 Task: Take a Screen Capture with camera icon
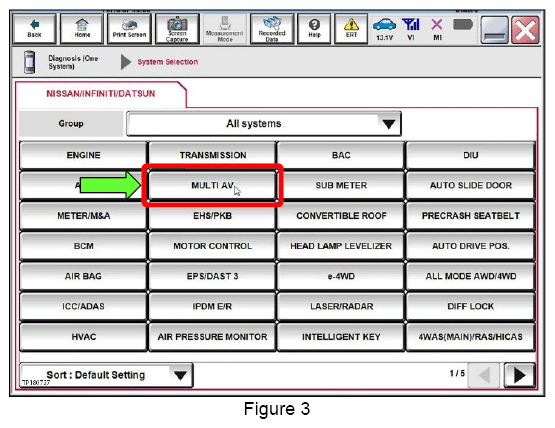177,29
